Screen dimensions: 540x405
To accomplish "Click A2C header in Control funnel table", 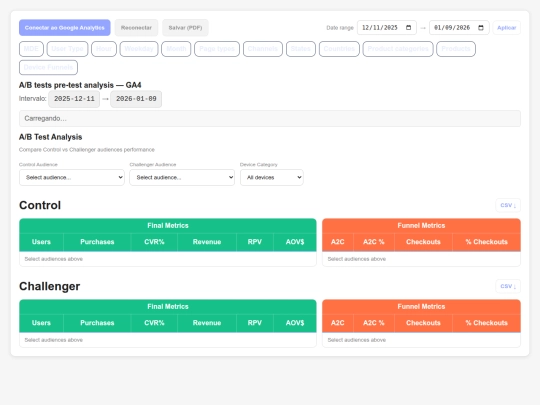I will coord(338,242).
